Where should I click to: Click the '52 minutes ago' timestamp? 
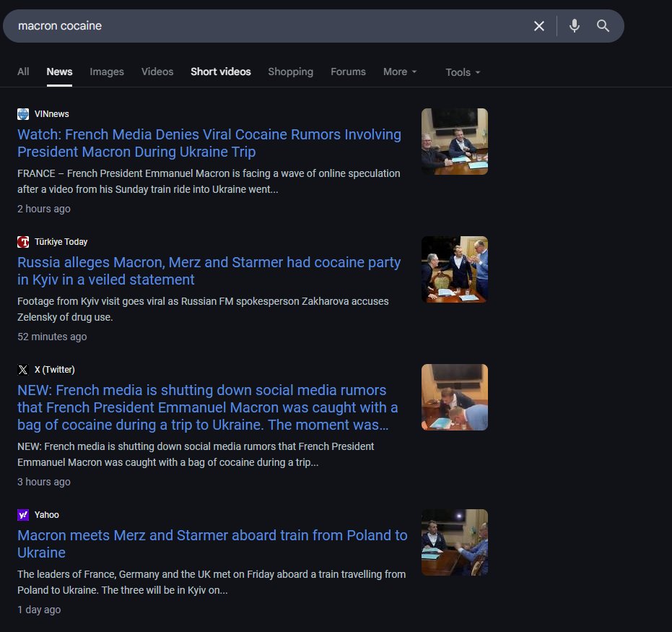(x=52, y=337)
